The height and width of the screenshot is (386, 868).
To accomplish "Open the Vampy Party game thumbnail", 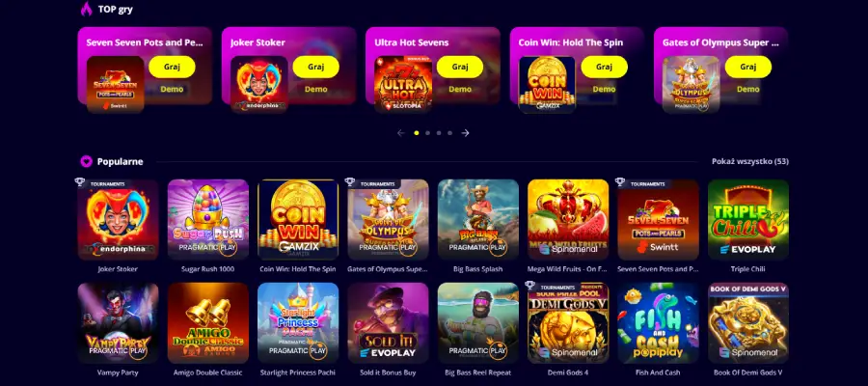I will click(x=118, y=323).
